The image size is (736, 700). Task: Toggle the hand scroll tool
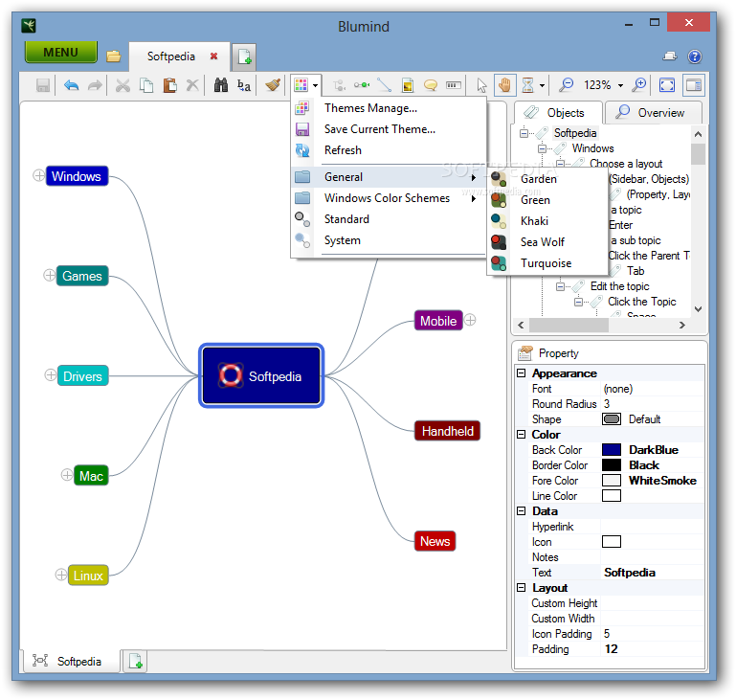pos(504,85)
